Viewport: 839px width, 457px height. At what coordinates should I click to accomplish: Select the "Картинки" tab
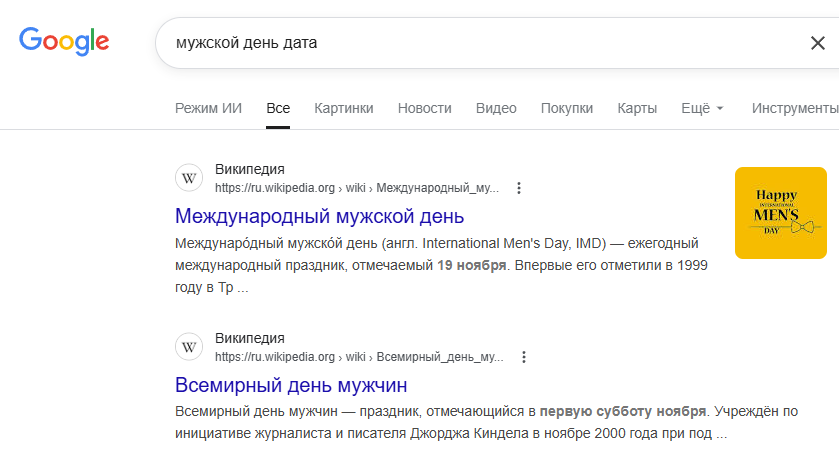(x=344, y=108)
